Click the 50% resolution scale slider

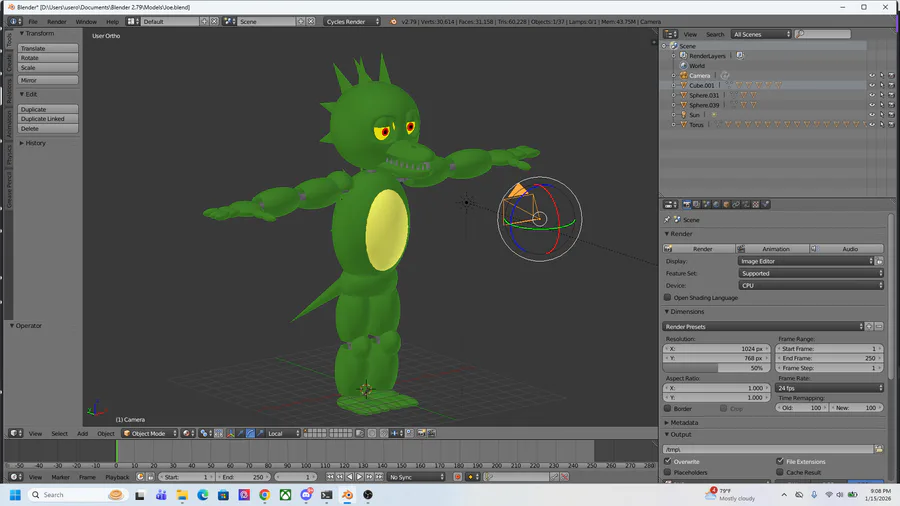click(x=718, y=368)
